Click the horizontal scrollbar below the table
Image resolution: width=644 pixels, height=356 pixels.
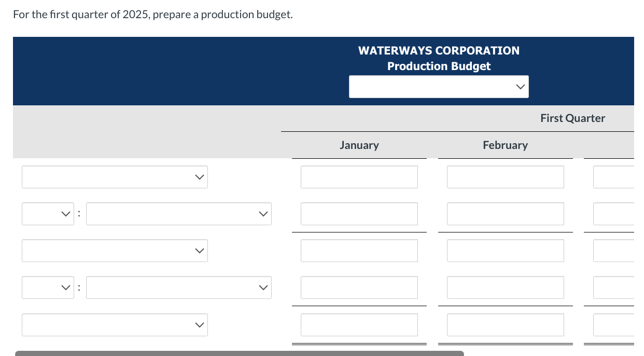click(x=240, y=353)
